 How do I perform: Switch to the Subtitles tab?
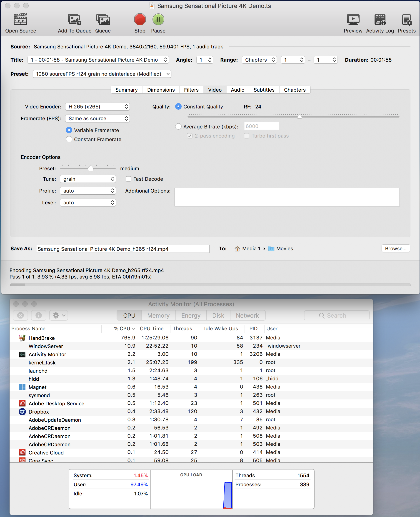264,90
